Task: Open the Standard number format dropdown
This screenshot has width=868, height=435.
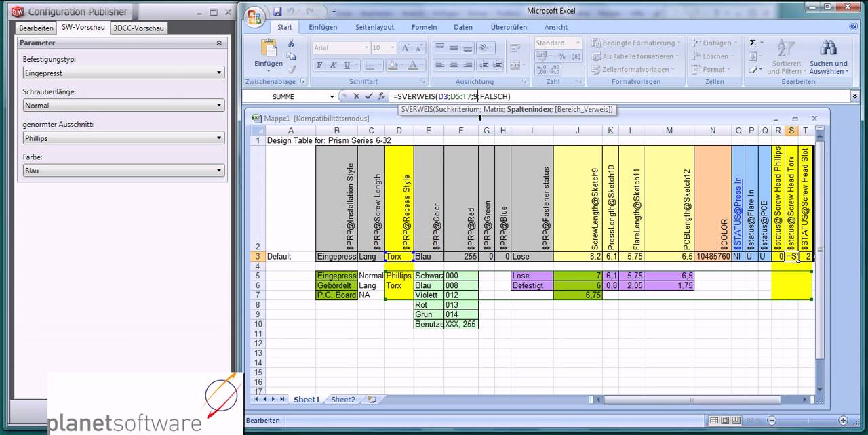Action: pos(578,43)
